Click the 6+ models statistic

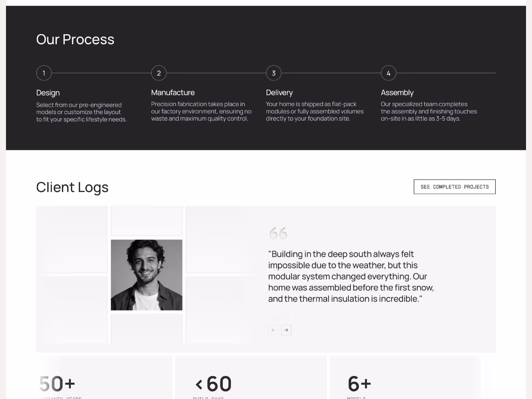(359, 384)
